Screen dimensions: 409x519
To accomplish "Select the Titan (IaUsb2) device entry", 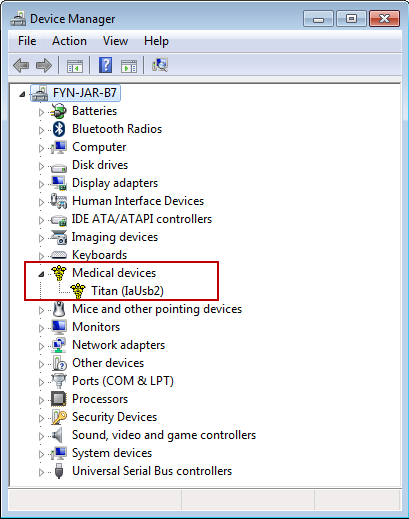I will [x=128, y=291].
